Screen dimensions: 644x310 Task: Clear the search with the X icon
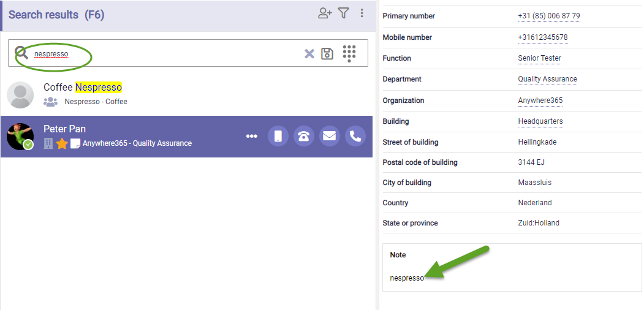click(x=309, y=54)
